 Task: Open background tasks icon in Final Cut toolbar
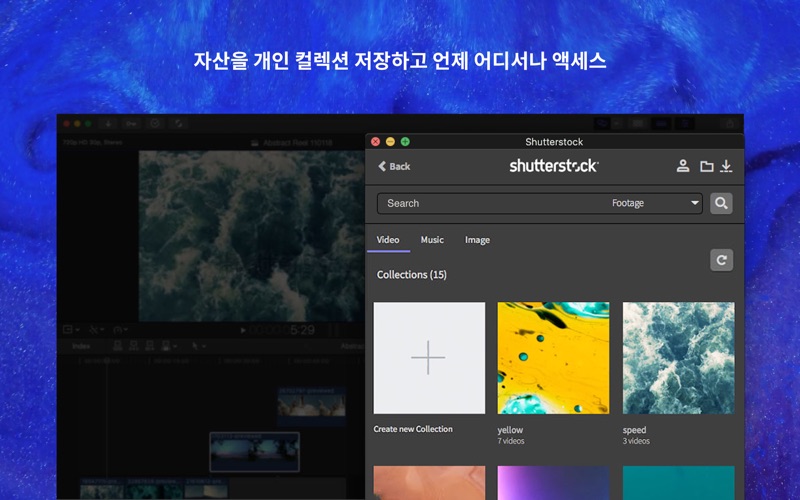click(x=155, y=123)
